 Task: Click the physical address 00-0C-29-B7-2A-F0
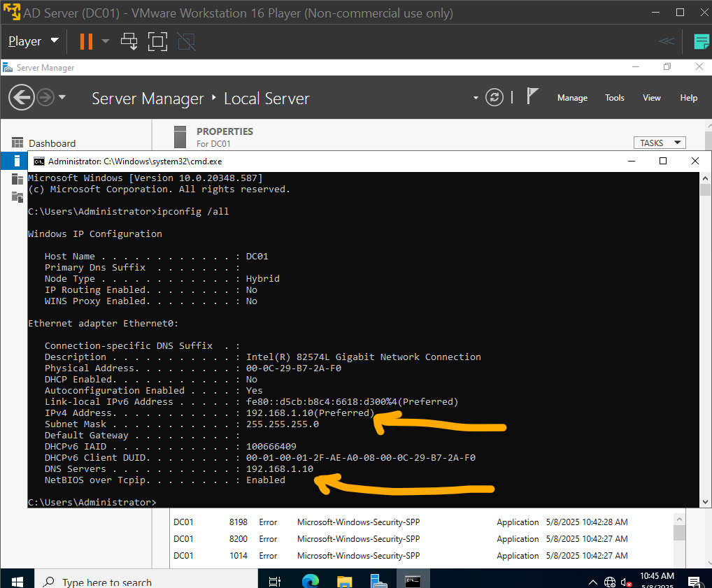293,368
